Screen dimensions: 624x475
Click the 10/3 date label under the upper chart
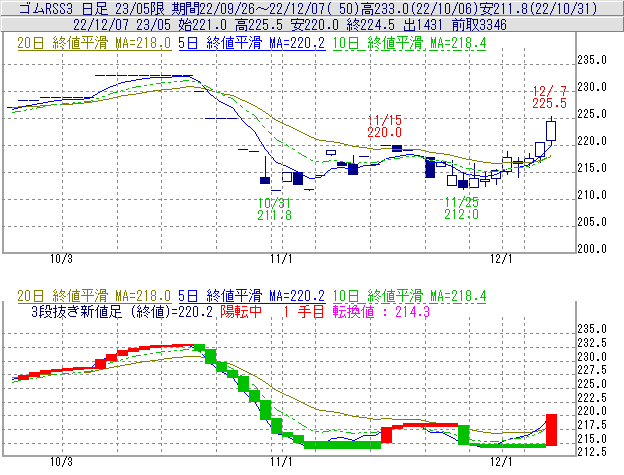61,259
